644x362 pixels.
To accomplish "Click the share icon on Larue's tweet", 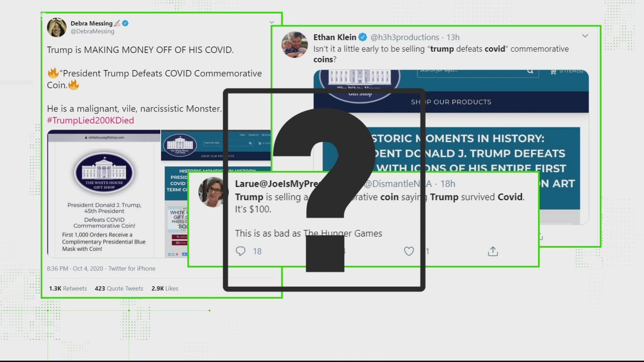I will [x=493, y=251].
